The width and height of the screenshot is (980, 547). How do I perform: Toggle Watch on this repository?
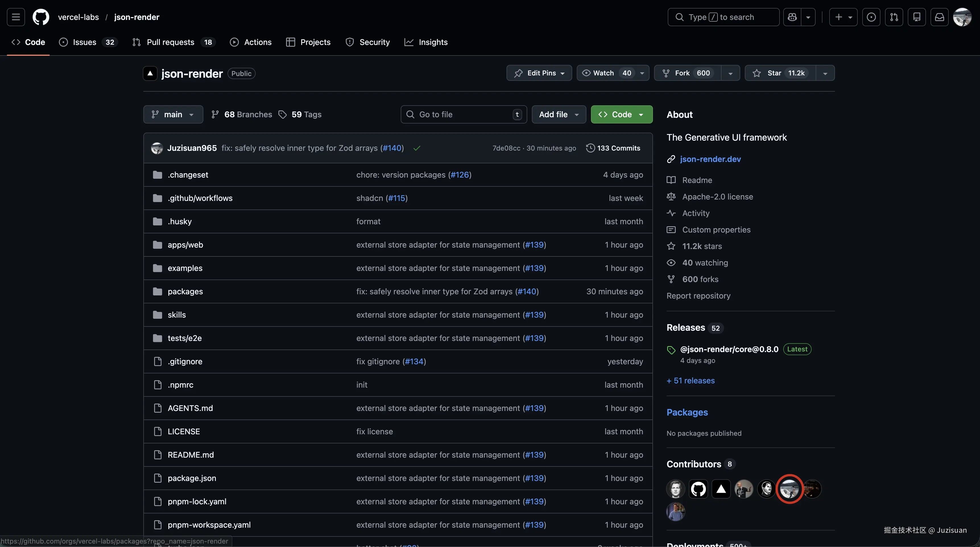[x=604, y=73]
